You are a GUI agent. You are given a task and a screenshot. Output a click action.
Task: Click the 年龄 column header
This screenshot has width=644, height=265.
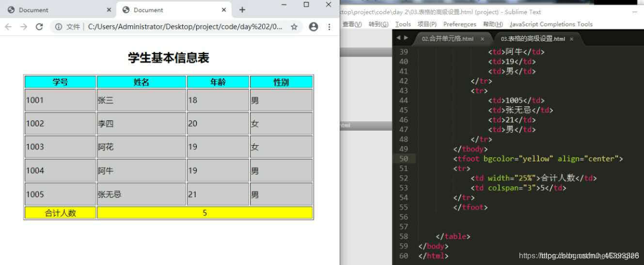218,82
